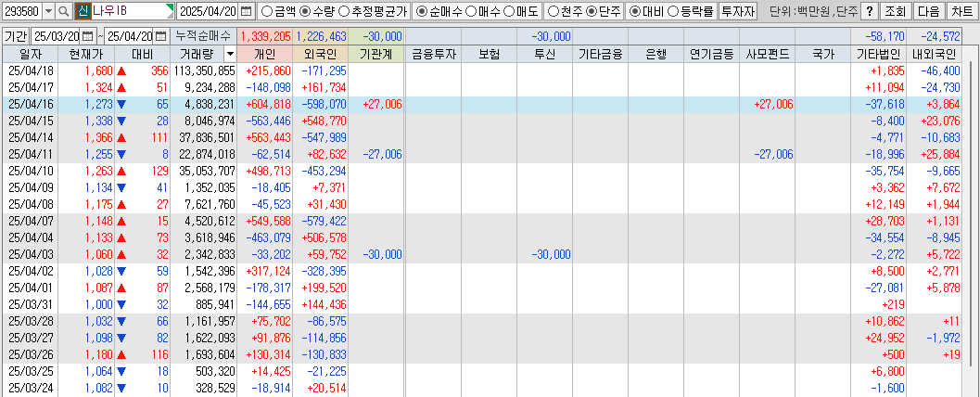
Task: Click the 2025/04/20 date input
Action: coord(209,10)
